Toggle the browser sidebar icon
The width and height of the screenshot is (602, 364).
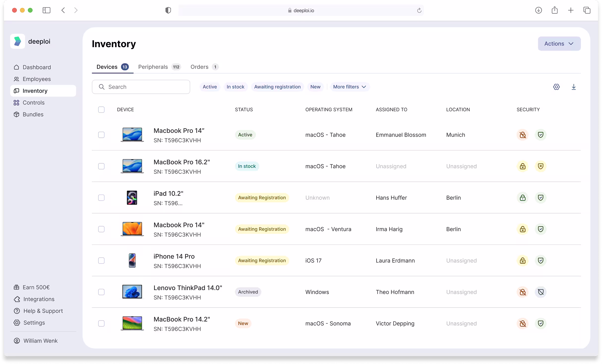(x=46, y=10)
